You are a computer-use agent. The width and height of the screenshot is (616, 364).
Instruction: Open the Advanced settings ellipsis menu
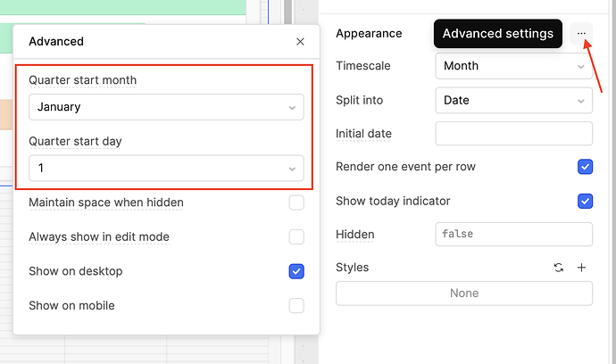tap(581, 34)
